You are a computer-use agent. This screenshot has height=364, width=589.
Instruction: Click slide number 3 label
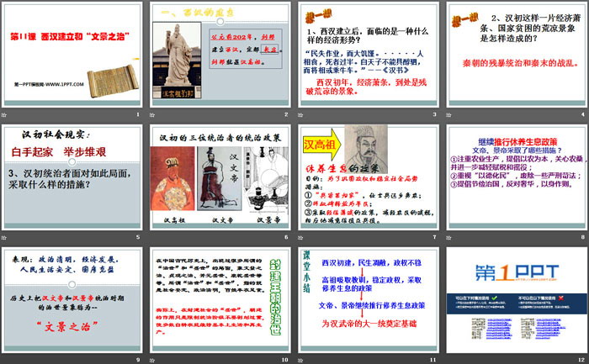click(435, 114)
